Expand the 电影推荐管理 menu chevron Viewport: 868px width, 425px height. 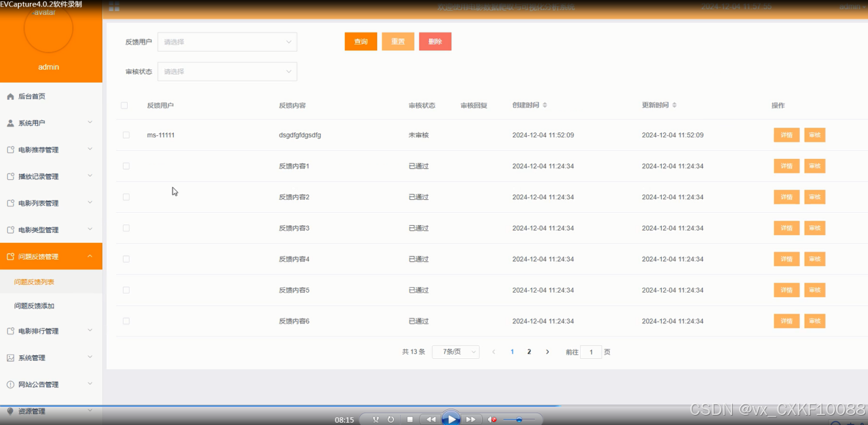tap(90, 149)
